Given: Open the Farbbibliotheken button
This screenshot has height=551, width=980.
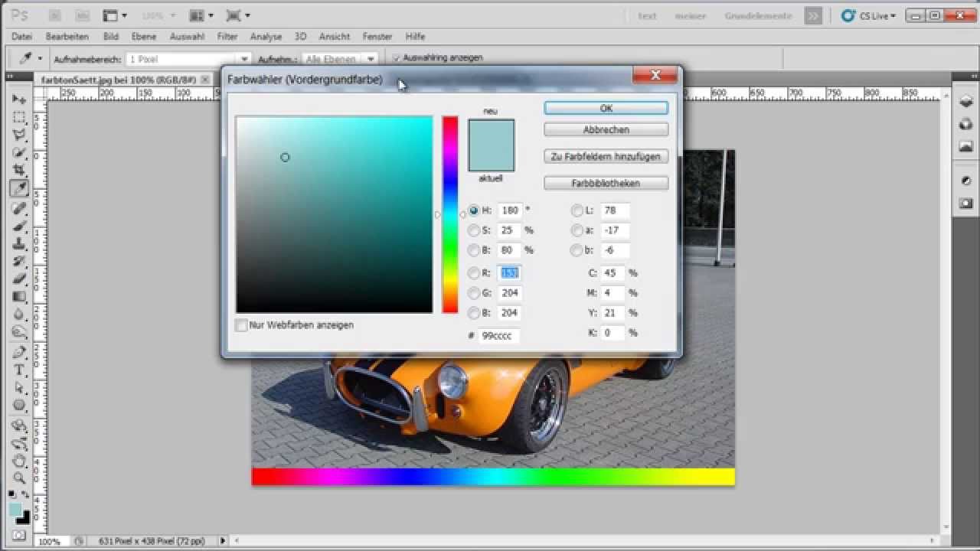Looking at the screenshot, I should point(606,184).
